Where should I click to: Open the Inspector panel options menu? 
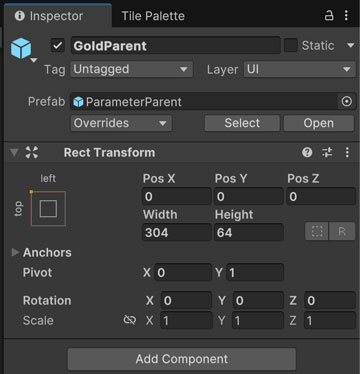[x=346, y=15]
